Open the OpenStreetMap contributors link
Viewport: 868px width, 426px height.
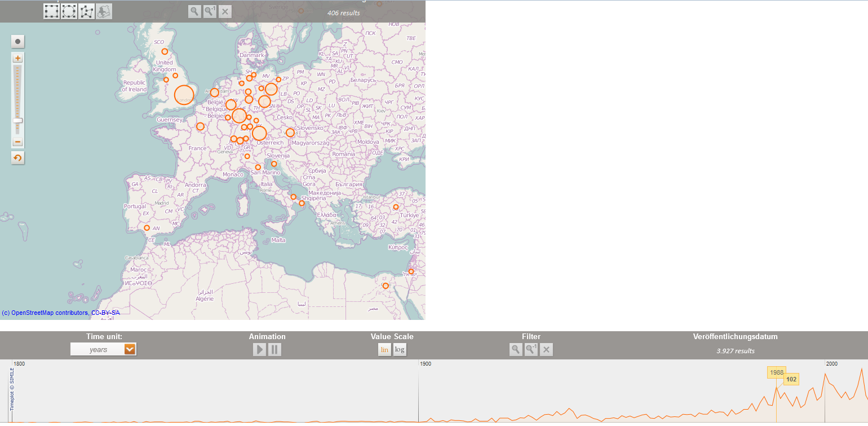pos(61,313)
